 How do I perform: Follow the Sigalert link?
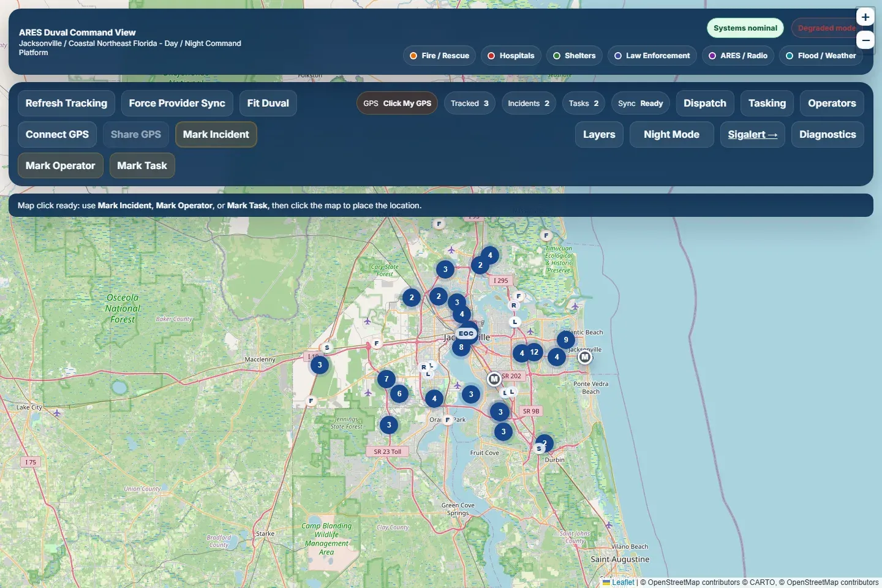coord(753,135)
